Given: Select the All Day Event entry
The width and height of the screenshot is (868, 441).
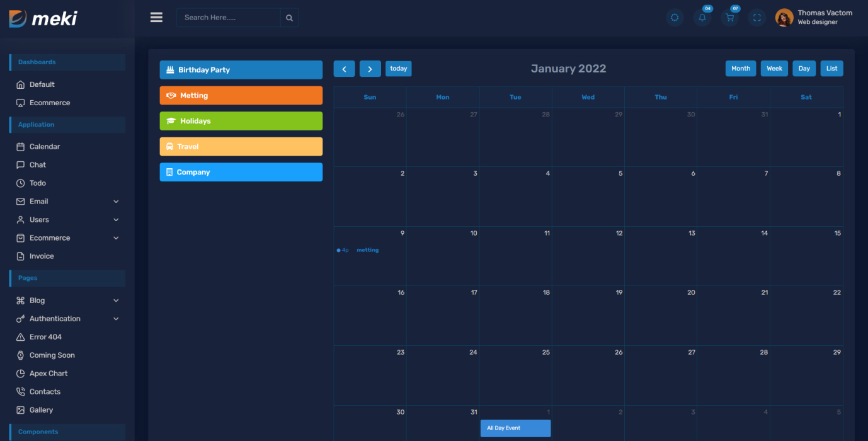Looking at the screenshot, I should click(x=515, y=428).
